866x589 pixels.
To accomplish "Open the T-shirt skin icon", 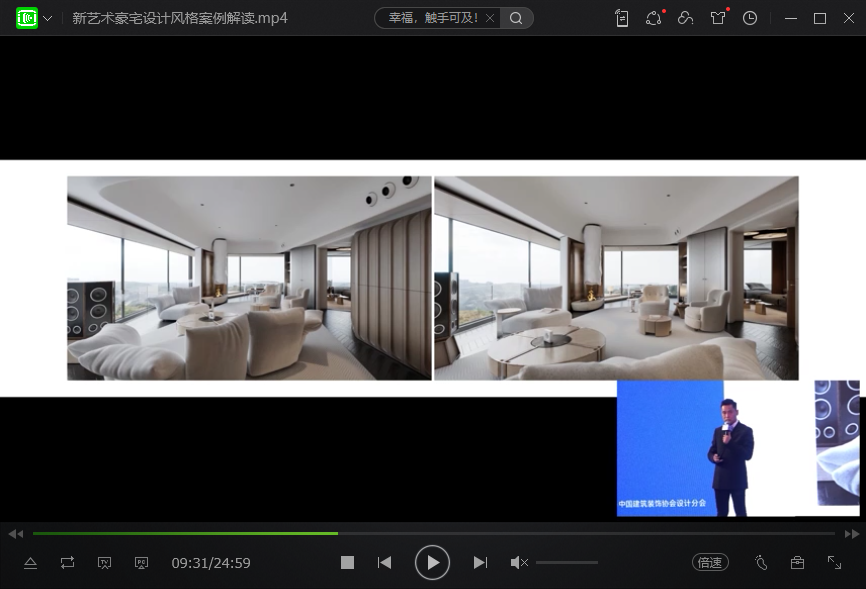I will point(718,18).
